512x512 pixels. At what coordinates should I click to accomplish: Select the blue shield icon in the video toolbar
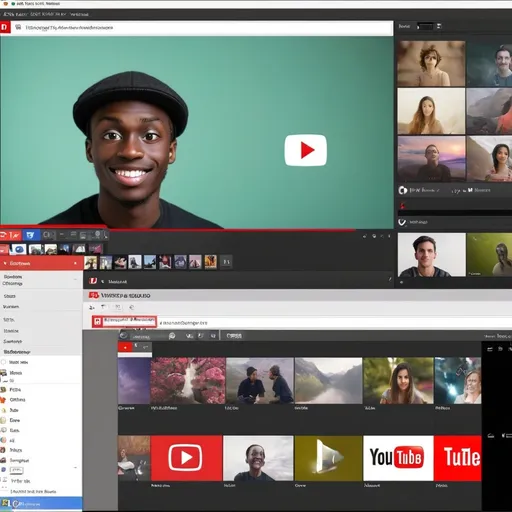30,235
